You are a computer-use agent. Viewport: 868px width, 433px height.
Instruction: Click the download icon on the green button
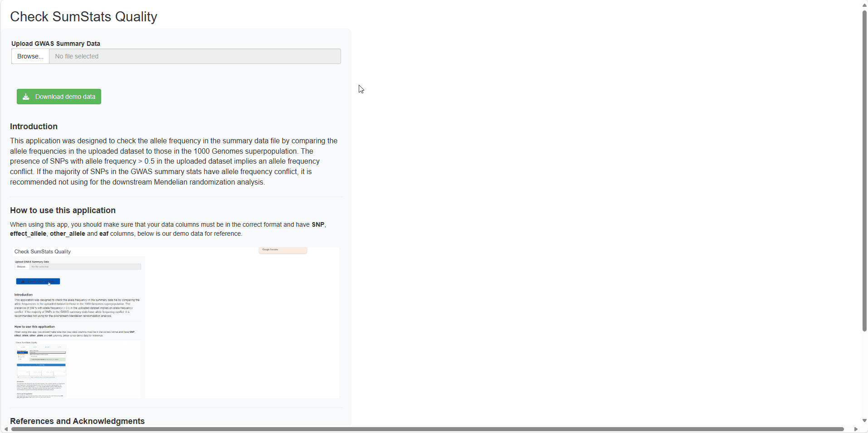click(x=26, y=97)
